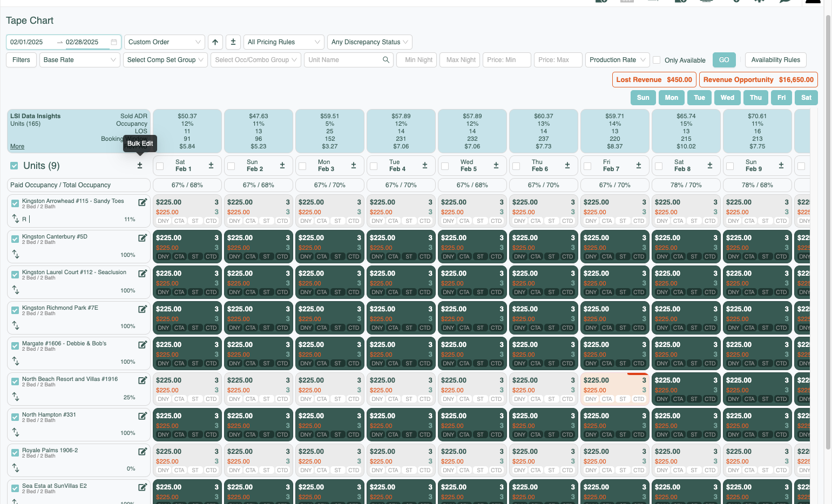Viewport: 832px width, 504px height.
Task: Click the plus-minus adjust icon for Fri Feb 7
Action: [639, 166]
